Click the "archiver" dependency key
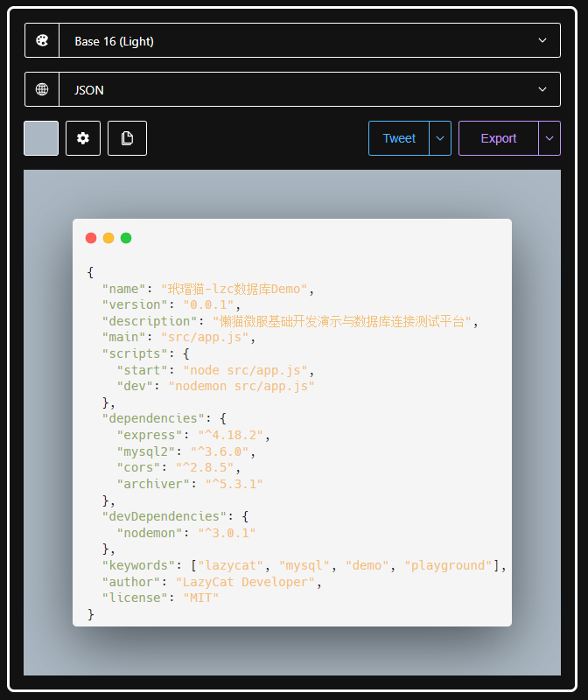The image size is (588, 700). 153,485
